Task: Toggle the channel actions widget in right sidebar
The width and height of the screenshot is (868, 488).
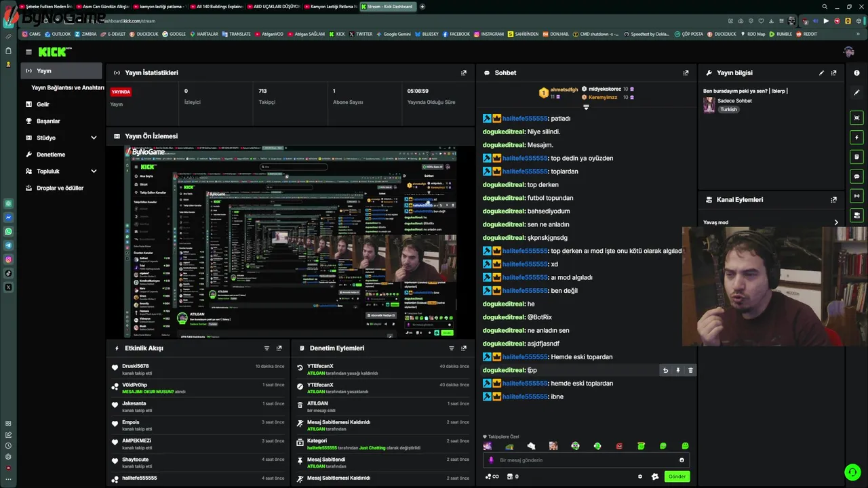Action: pyautogui.click(x=857, y=216)
